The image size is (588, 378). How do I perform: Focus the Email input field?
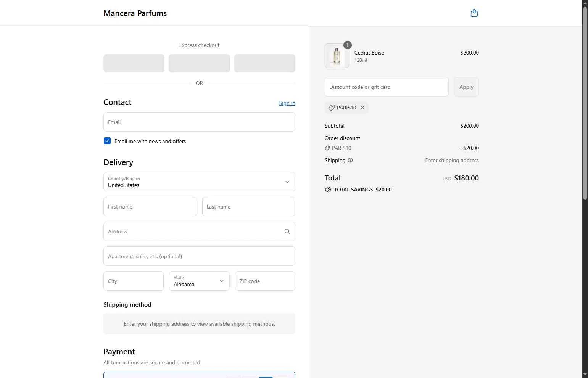pos(199,122)
